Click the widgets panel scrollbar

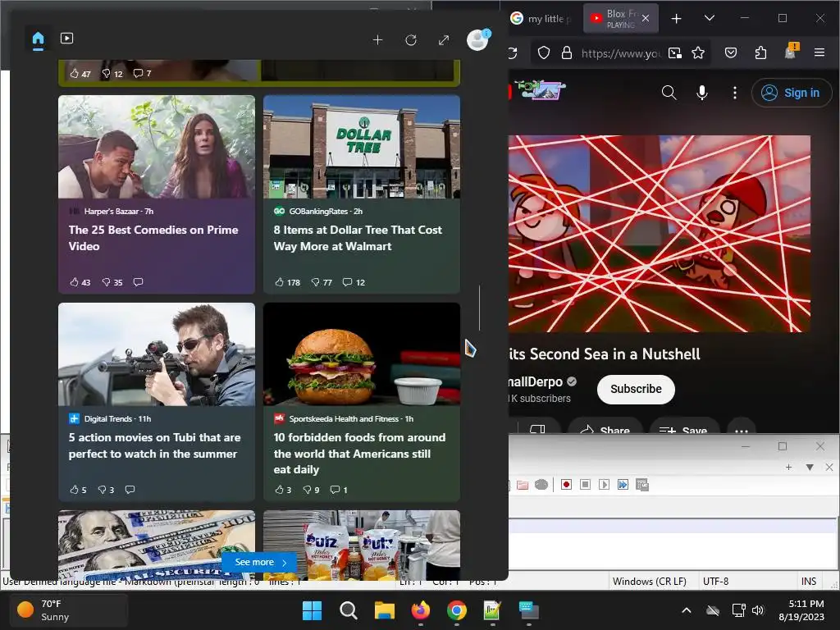479,308
